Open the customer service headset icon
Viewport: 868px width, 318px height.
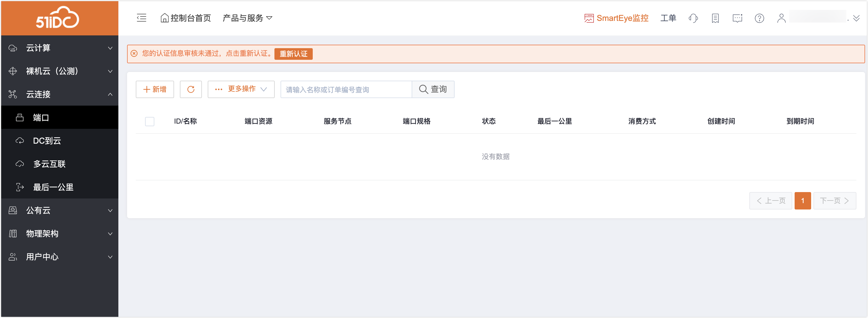point(693,18)
